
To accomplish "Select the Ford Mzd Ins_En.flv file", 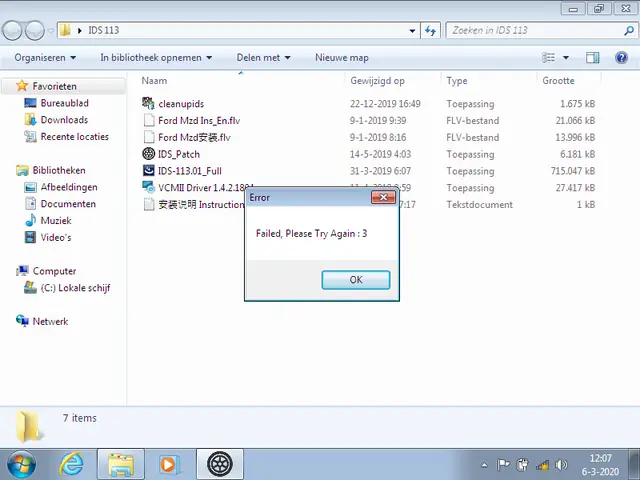I will 198,121.
